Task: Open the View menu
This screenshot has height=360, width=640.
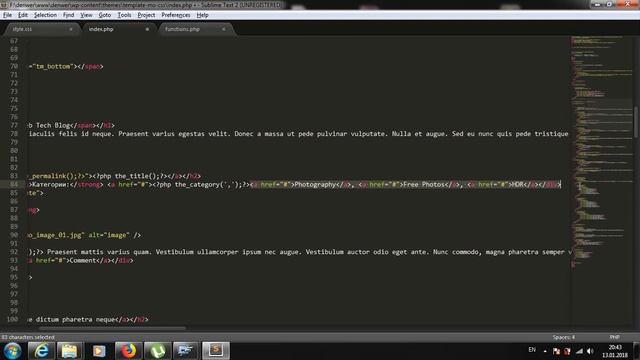Action: [x=86, y=15]
